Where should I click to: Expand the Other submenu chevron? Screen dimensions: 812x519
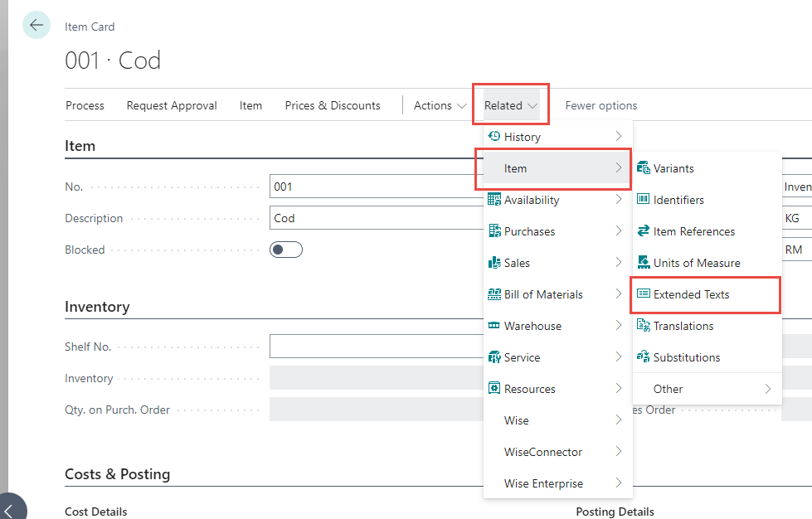coord(767,389)
